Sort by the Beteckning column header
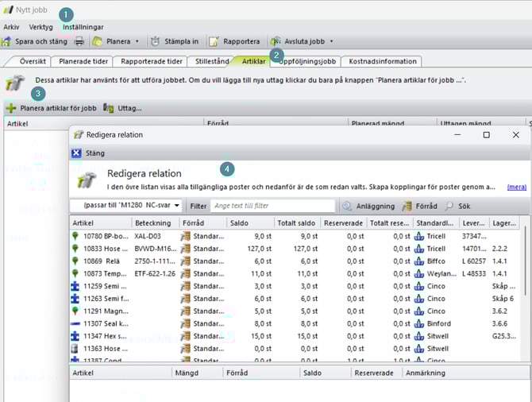The image size is (532, 402). [156, 223]
